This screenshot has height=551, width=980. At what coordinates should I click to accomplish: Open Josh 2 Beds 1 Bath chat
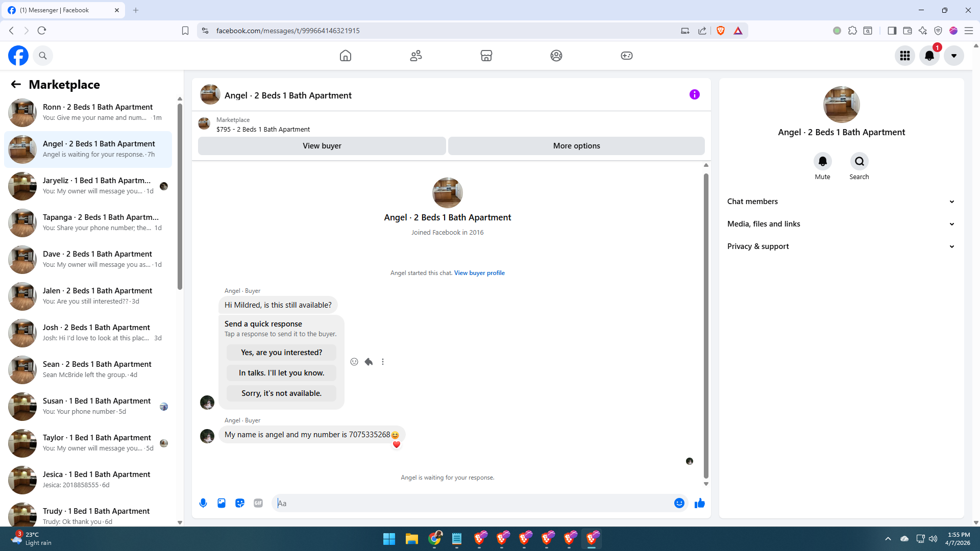pyautogui.click(x=88, y=333)
